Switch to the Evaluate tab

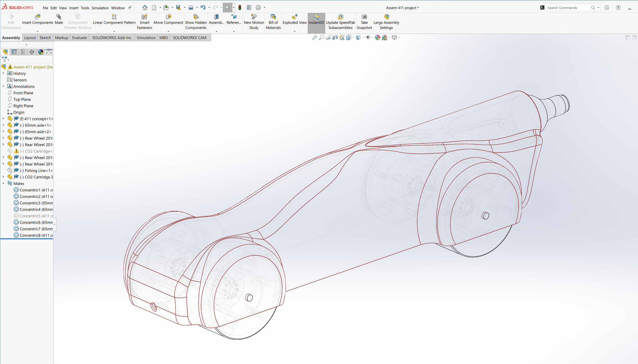pyautogui.click(x=79, y=38)
